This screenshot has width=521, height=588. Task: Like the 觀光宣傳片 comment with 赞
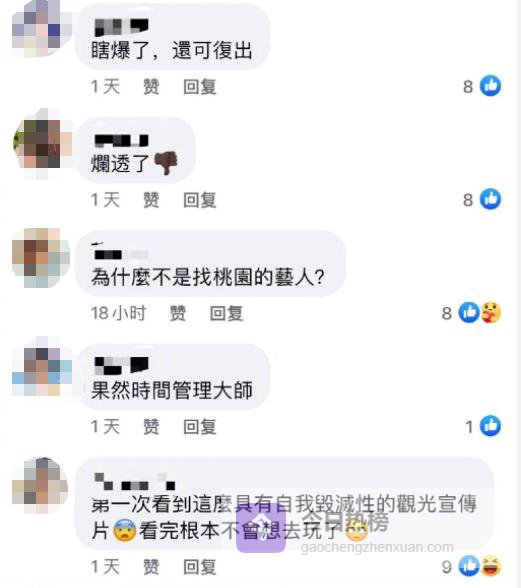pos(151,567)
